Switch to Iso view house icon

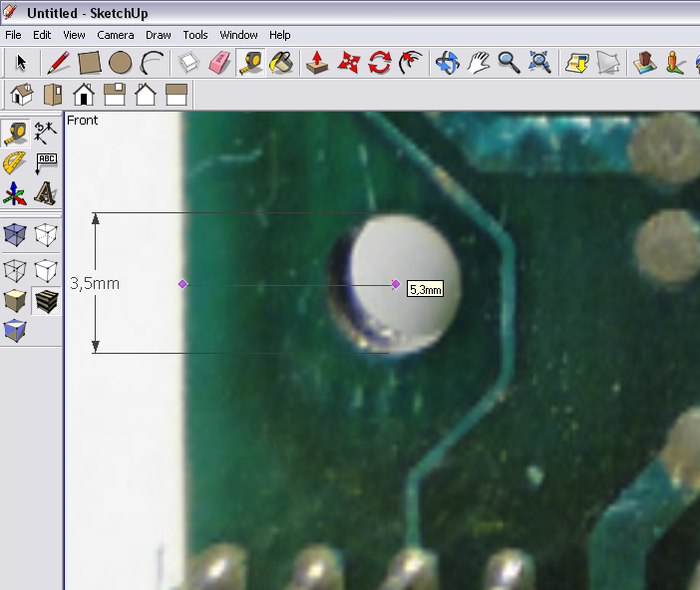(x=22, y=94)
